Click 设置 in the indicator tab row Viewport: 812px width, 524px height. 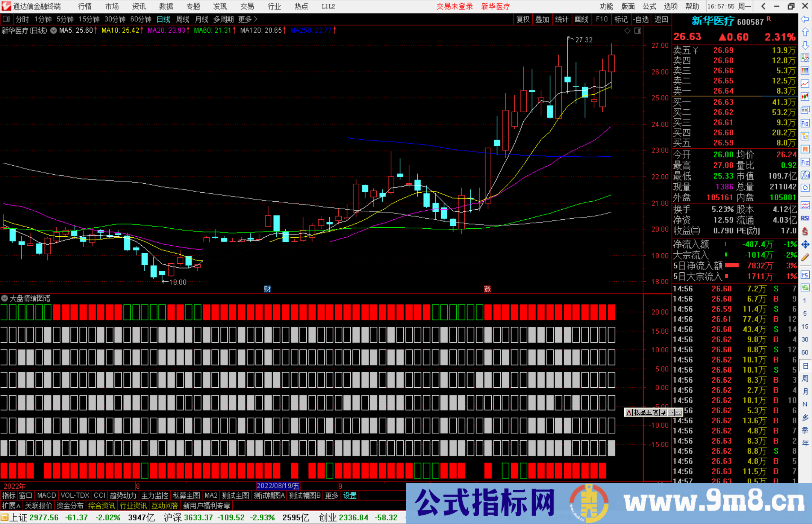click(350, 495)
